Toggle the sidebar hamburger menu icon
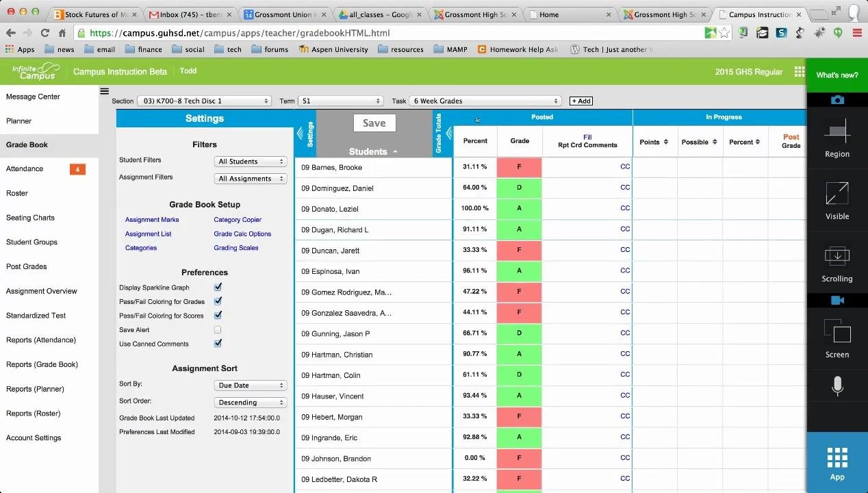 104,90
